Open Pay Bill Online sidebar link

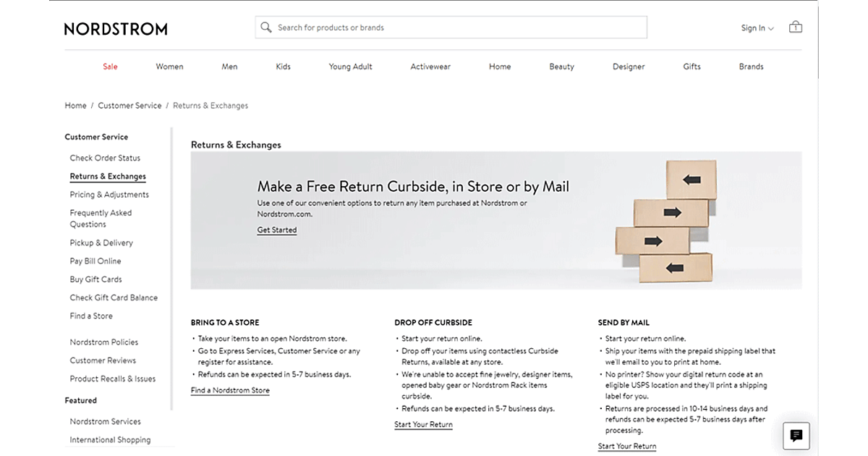(95, 261)
